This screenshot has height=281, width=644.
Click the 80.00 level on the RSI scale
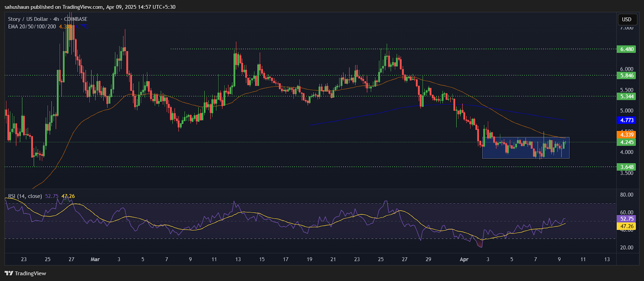(x=627, y=194)
